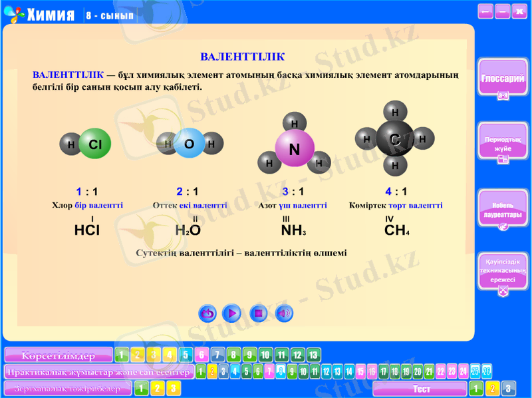Viewport: 532px width, 398px height.
Task: Open the Глоссарий panel
Action: click(503, 81)
